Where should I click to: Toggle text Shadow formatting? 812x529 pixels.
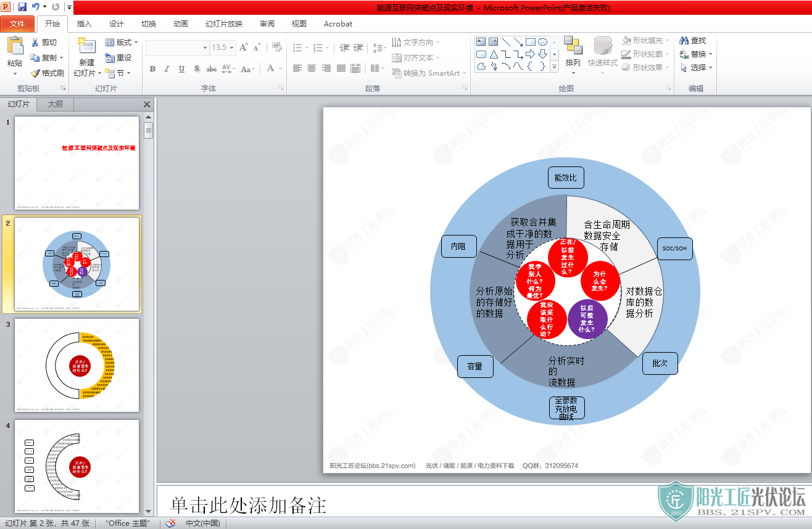[197, 69]
